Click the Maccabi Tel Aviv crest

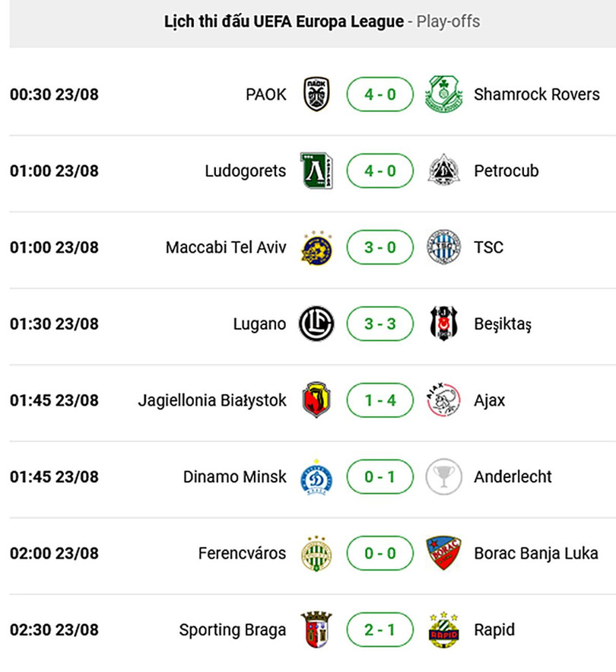coord(316,247)
